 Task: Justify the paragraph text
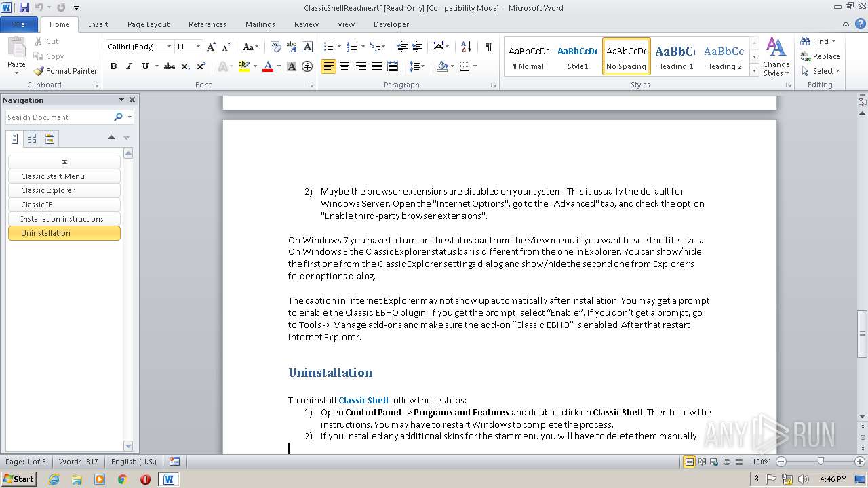pos(376,66)
